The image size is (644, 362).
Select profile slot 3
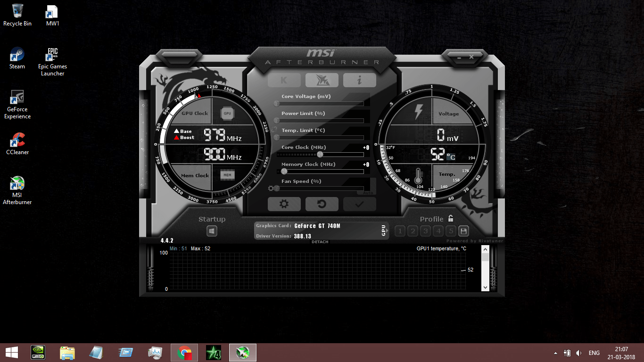point(425,231)
